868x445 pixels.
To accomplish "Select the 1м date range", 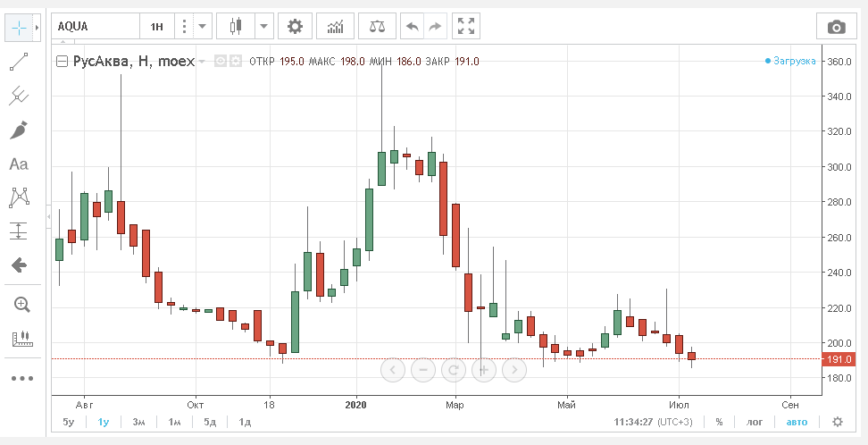I will [x=174, y=422].
